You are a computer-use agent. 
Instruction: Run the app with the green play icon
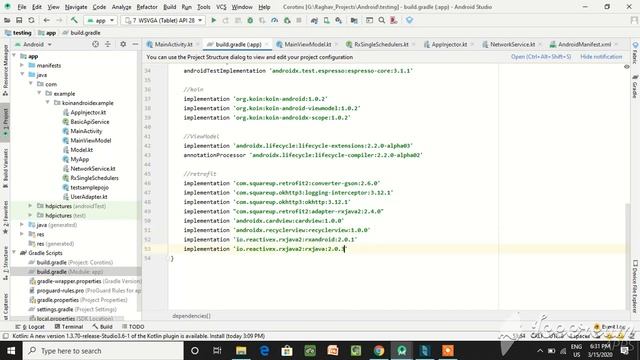(x=213, y=20)
